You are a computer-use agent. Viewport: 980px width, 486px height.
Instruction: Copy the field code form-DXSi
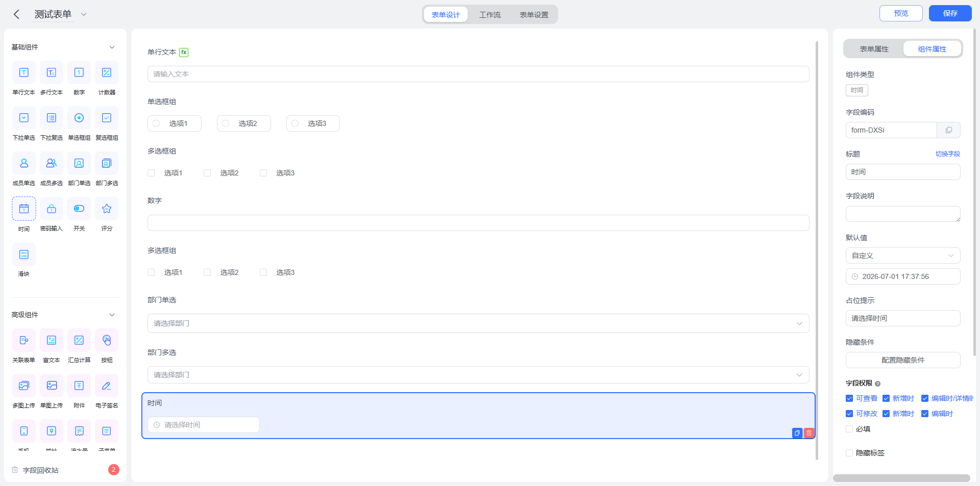click(948, 130)
